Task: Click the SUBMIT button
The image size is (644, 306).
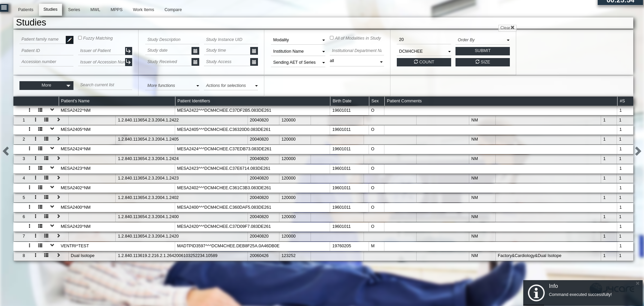Action: 482,51
